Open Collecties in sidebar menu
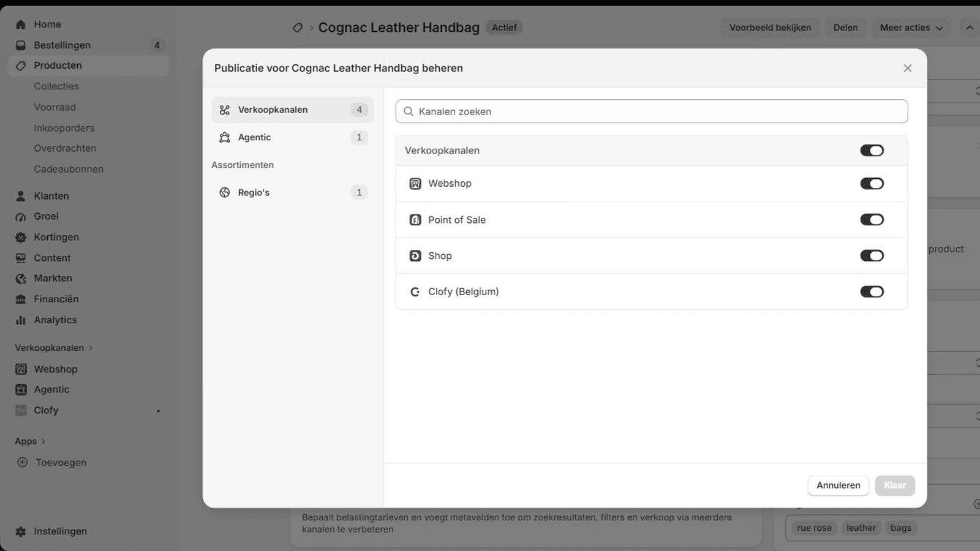Screen dimensions: 980x551 pyautogui.click(x=56, y=86)
